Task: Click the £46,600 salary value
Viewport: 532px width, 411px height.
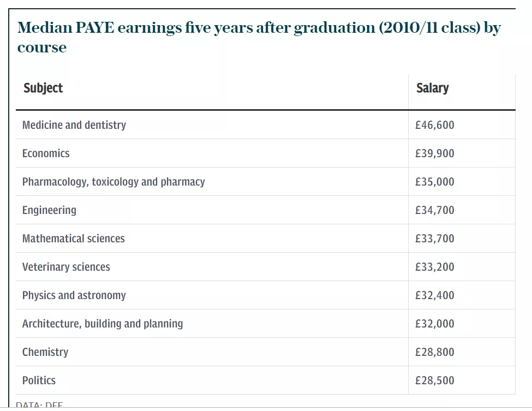Action: (x=434, y=125)
